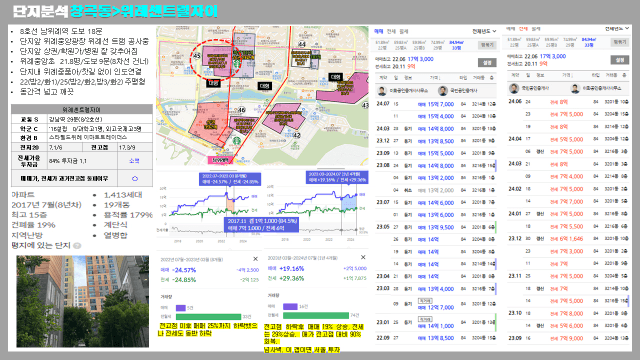The height and width of the screenshot is (360, 640).
Task: Sort the right list by the 가격 column
Action: [x=567, y=75]
